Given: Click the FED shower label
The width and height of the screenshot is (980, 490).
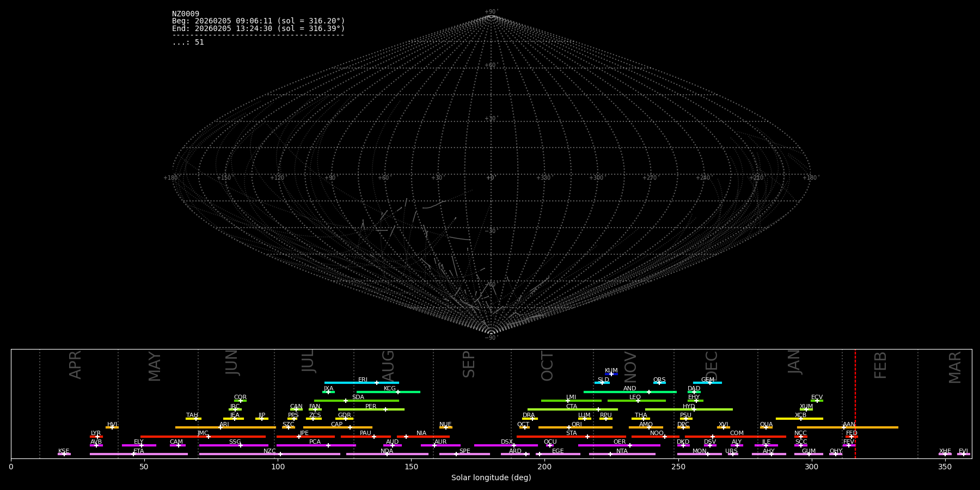Looking at the screenshot, I should 852,433.
